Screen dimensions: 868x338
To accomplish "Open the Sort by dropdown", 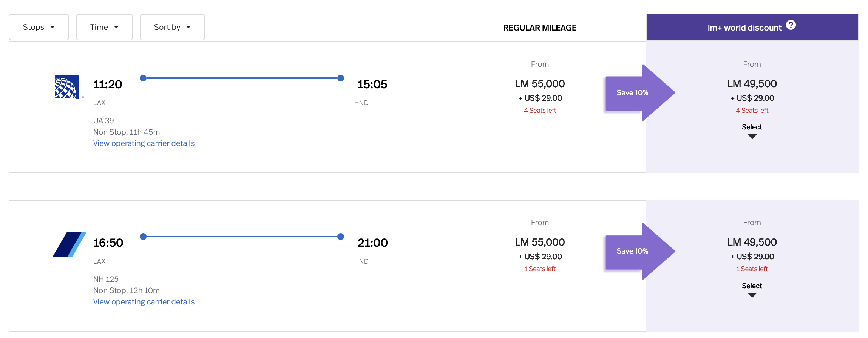I will tap(172, 27).
